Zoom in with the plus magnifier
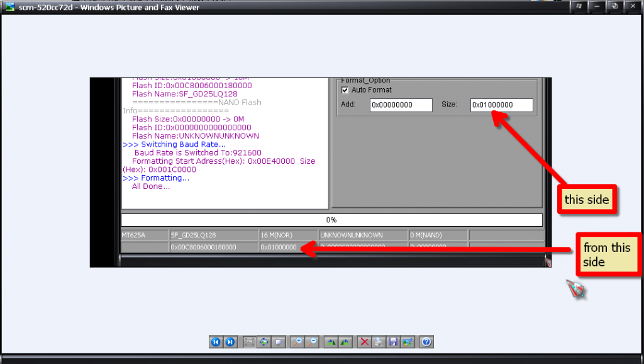The width and height of the screenshot is (644, 364). coord(297,342)
